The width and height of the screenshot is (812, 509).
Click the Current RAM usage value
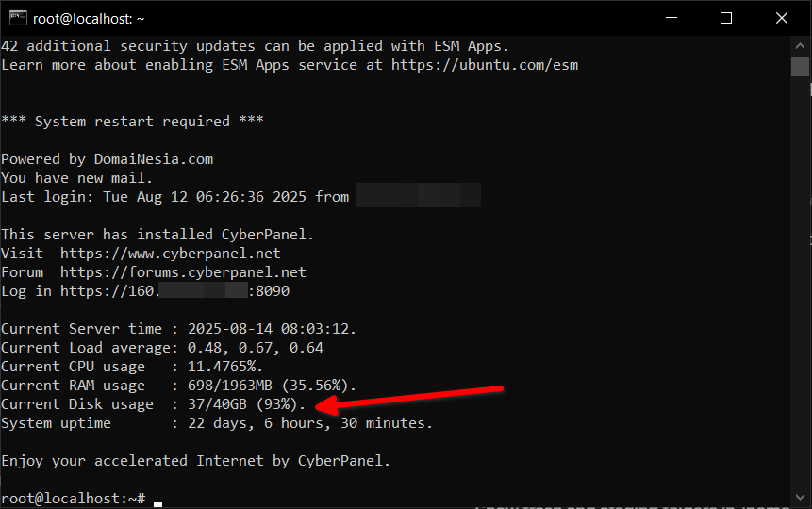tap(273, 386)
